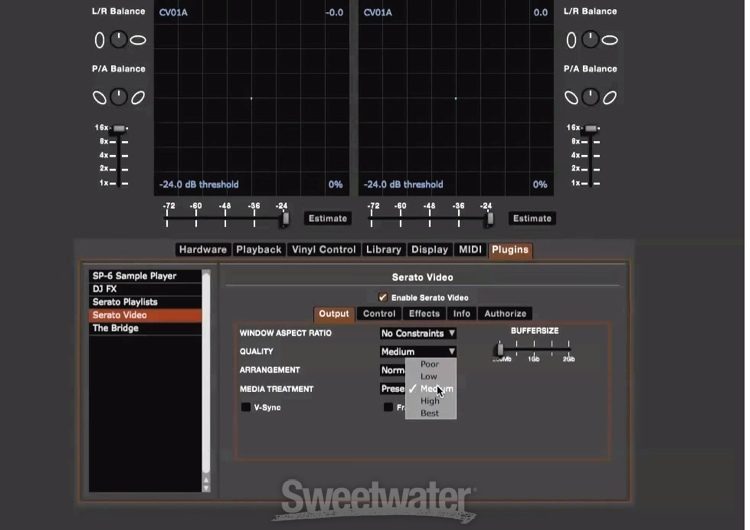Click the BUFFERSIZE slider handle
Viewport: 750px width, 530px height.
pyautogui.click(x=499, y=349)
